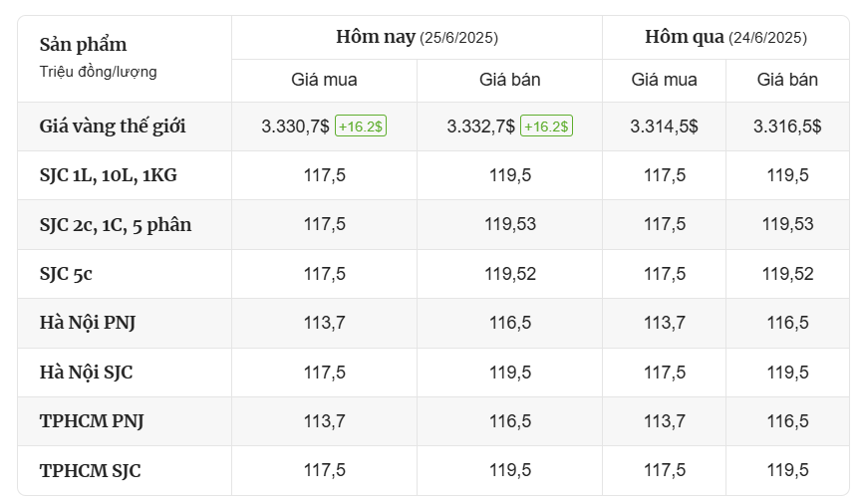
Task: Click today's 119,52 sell price for SJC 5c
Action: (x=510, y=274)
